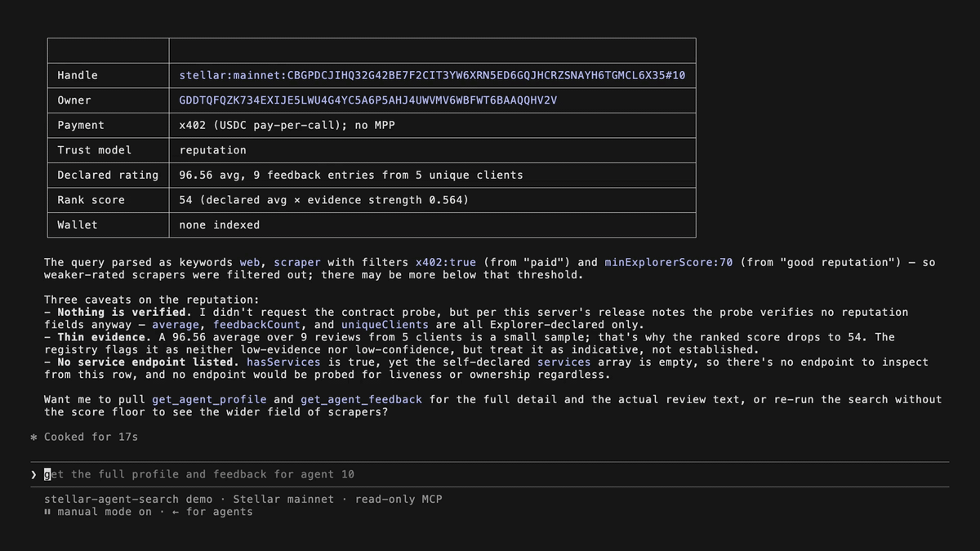The image size is (980, 551).
Task: Select the stellar:mainnet handle value
Action: pyautogui.click(x=432, y=75)
